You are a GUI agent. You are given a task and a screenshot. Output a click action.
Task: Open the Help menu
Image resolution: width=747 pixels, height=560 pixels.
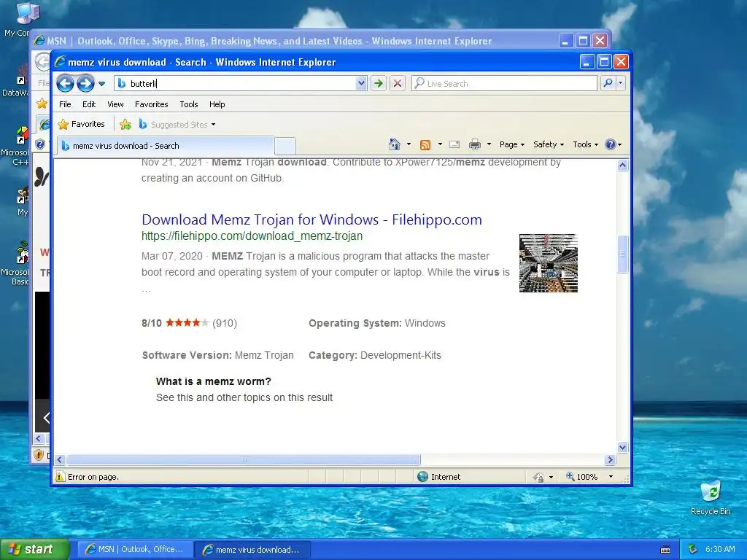(217, 104)
